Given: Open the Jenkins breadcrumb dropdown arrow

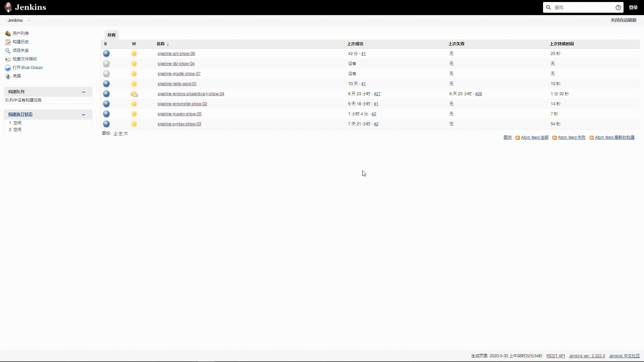Looking at the screenshot, I should point(30,20).
